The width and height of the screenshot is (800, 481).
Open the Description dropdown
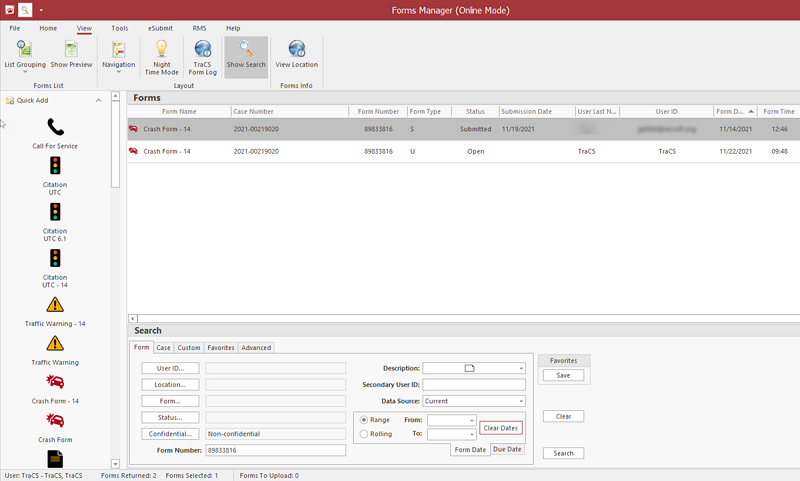click(x=521, y=368)
